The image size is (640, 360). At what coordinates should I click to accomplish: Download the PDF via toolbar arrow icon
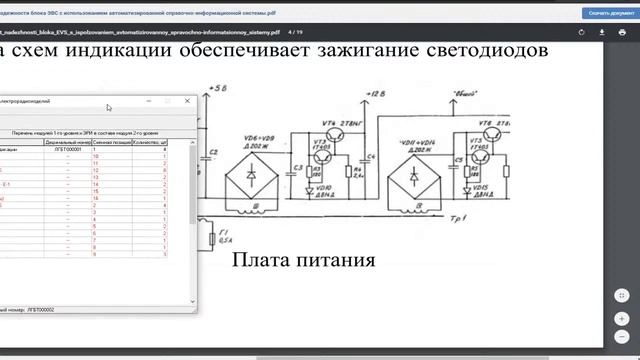pos(602,32)
